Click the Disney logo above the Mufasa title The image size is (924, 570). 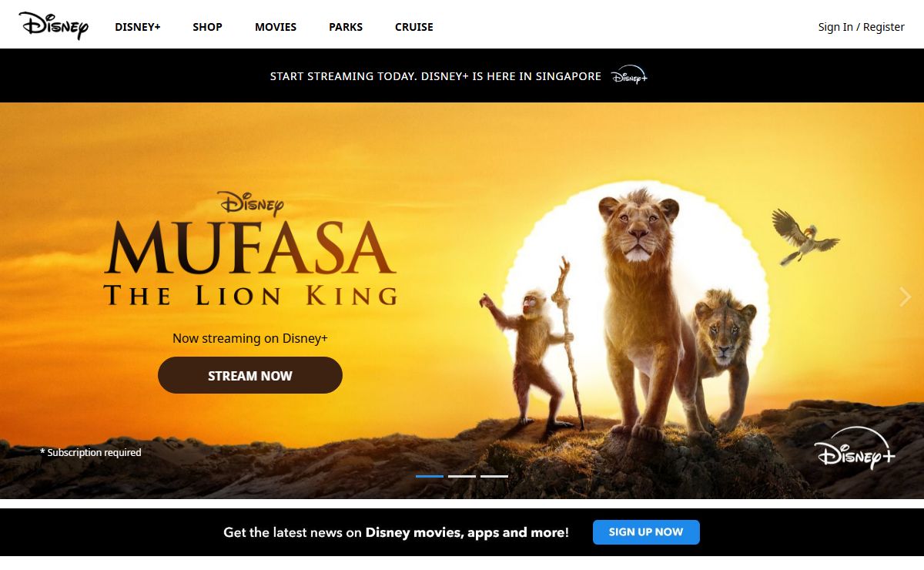[252, 203]
